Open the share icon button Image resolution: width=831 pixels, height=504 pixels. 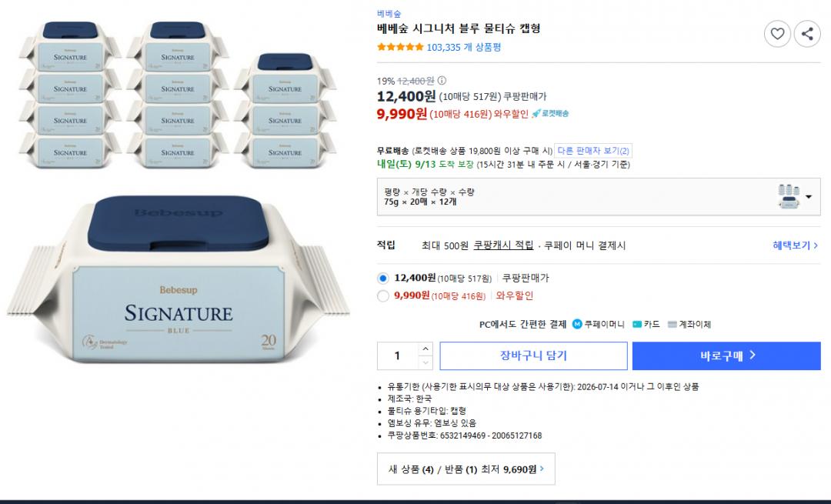point(807,34)
